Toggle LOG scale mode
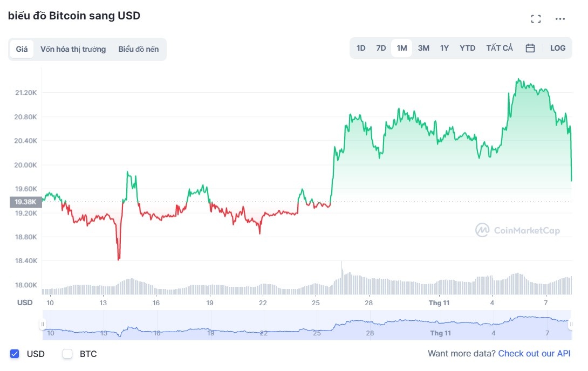This screenshot has width=588, height=371. [x=557, y=47]
